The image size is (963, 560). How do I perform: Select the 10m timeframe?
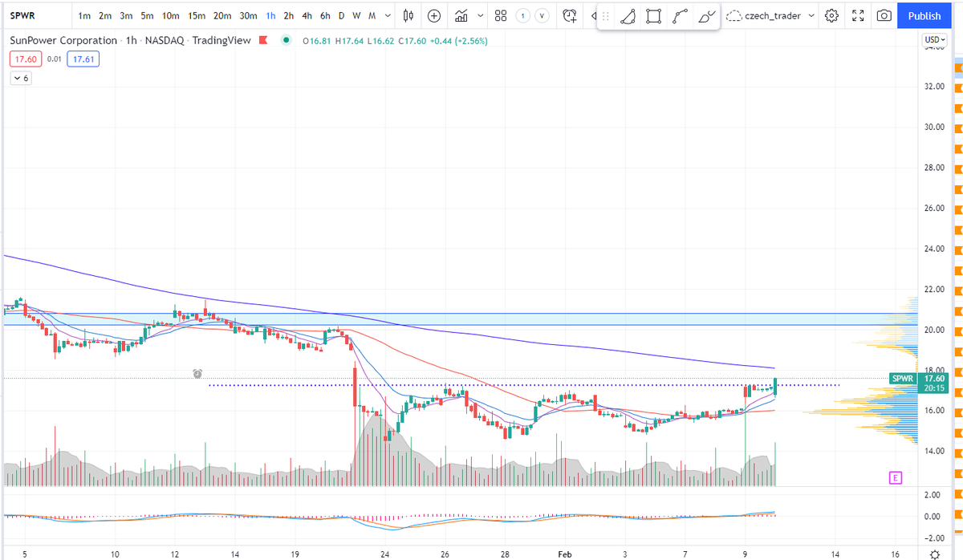tap(170, 15)
